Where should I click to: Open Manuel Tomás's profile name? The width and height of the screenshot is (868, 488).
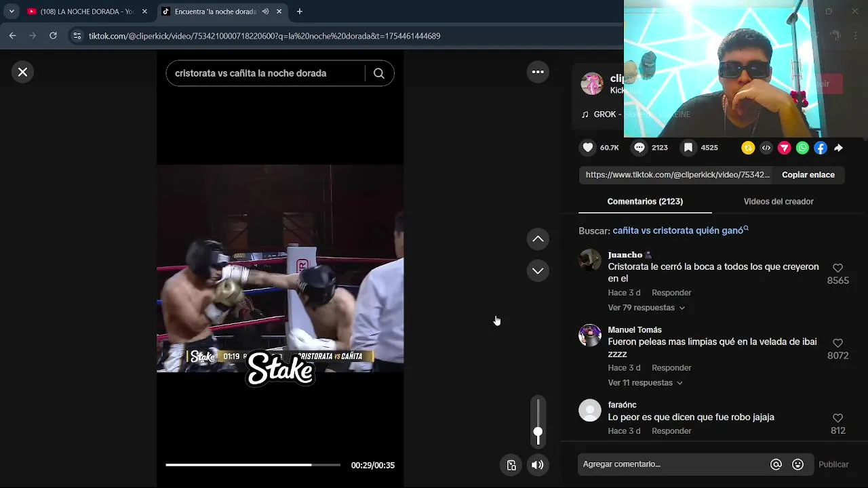[x=635, y=330]
